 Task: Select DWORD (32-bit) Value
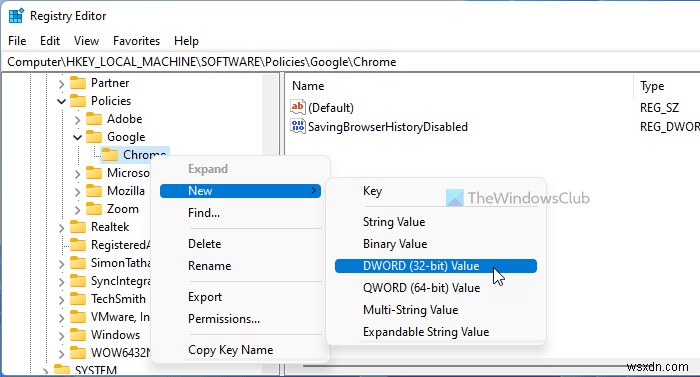(436, 266)
